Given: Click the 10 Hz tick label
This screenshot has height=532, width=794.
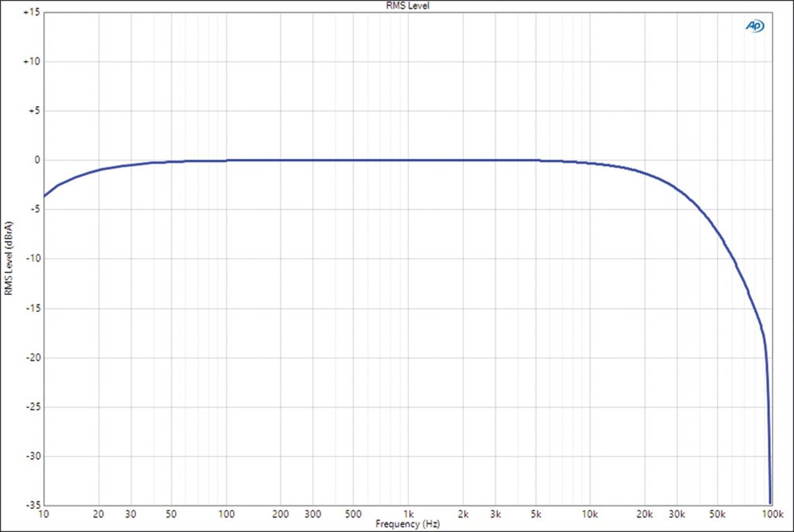Looking at the screenshot, I should pyautogui.click(x=43, y=514).
